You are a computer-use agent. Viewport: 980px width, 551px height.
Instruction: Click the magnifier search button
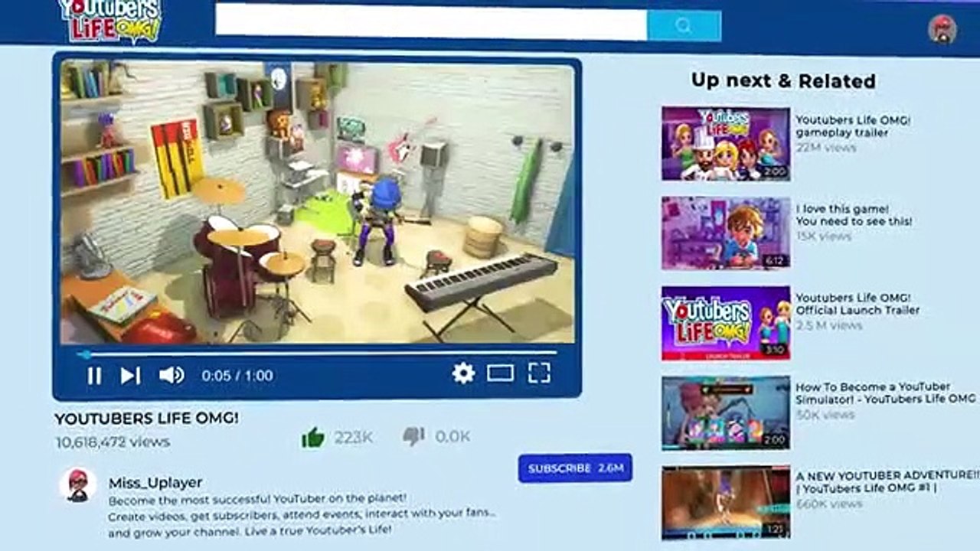(x=684, y=26)
